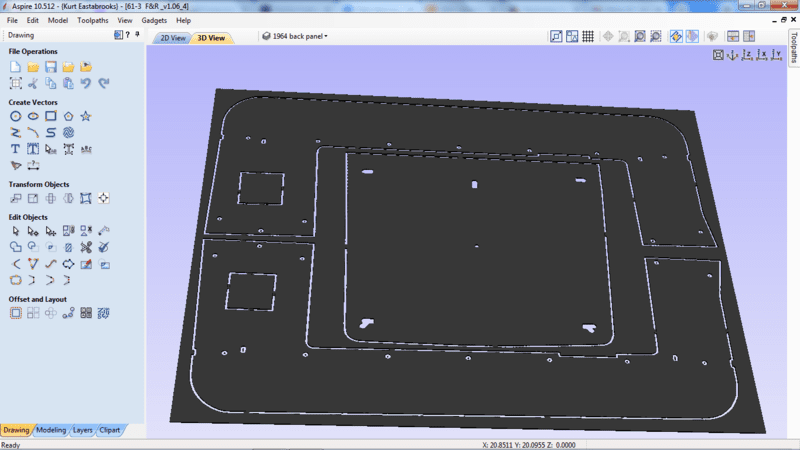Image resolution: width=800 pixels, height=450 pixels.
Task: Click the Offset Vectors icon
Action: point(16,313)
